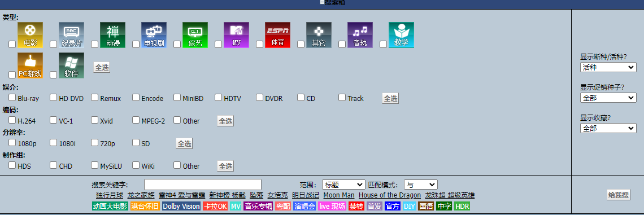
Task: Enable the Blu-ray medium checkbox
Action: coord(12,98)
